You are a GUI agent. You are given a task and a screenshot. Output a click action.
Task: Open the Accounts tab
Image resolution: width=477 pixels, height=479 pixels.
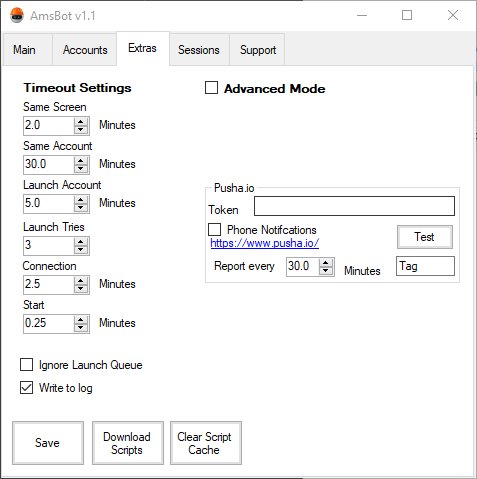click(85, 49)
